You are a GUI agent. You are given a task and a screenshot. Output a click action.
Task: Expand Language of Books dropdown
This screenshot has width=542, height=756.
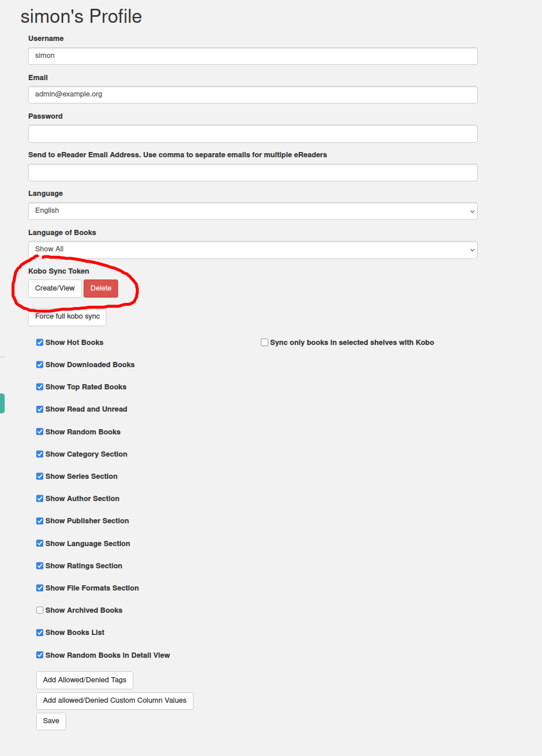coord(253,250)
